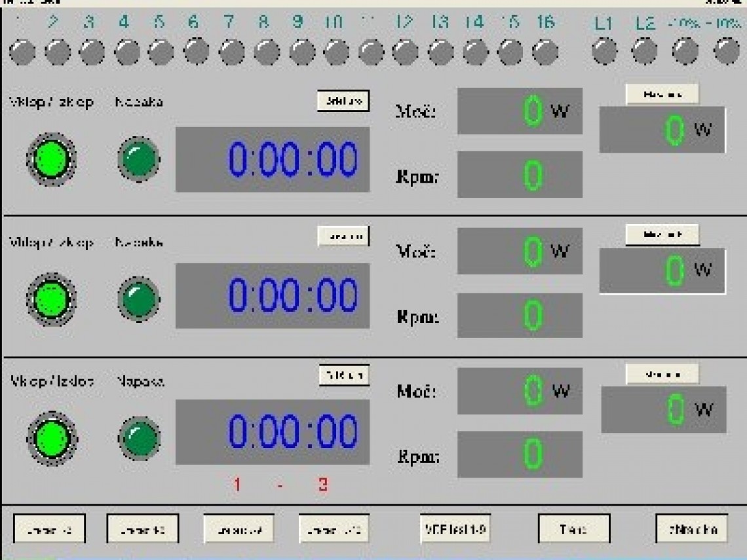The width and height of the screenshot is (747, 560).
Task: Click indicator lamp number 11
Action: click(x=371, y=52)
